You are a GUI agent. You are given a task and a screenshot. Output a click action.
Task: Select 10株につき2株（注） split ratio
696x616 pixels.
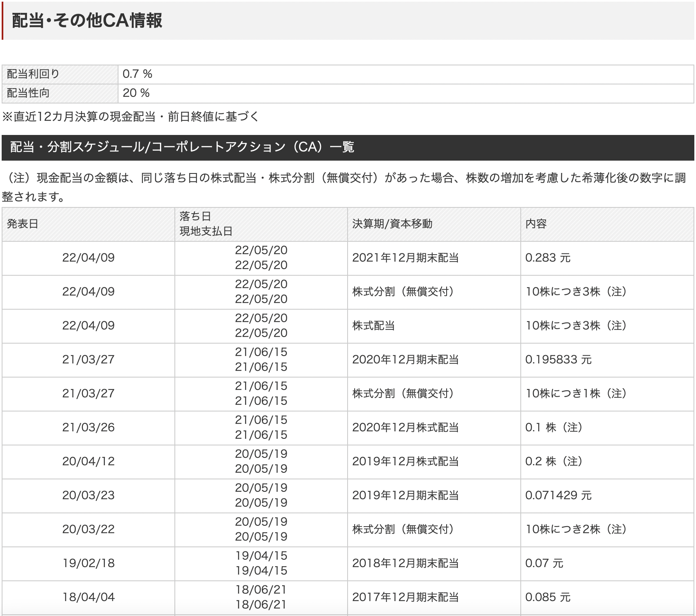pyautogui.click(x=576, y=529)
